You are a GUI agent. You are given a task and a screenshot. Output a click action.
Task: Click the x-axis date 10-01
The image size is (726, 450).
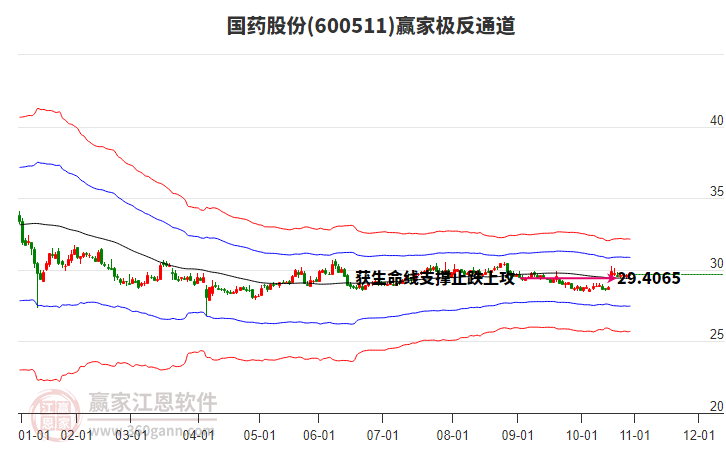tap(582, 436)
